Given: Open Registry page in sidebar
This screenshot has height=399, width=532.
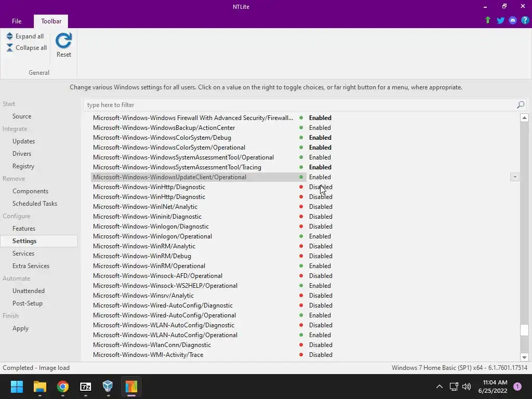Looking at the screenshot, I should [x=23, y=166].
